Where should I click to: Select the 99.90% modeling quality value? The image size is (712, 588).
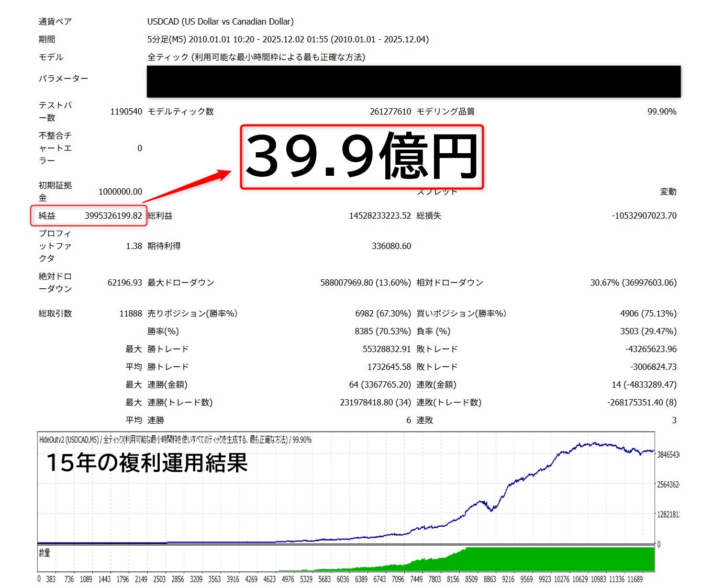tap(661, 111)
